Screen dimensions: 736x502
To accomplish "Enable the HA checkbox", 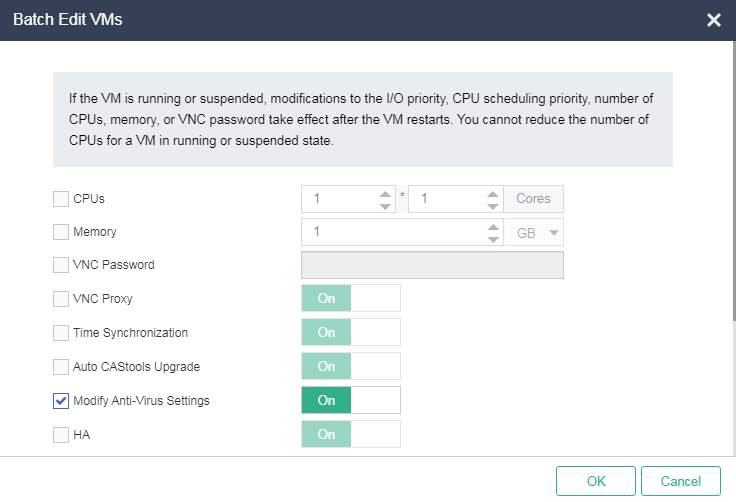I will click(61, 434).
